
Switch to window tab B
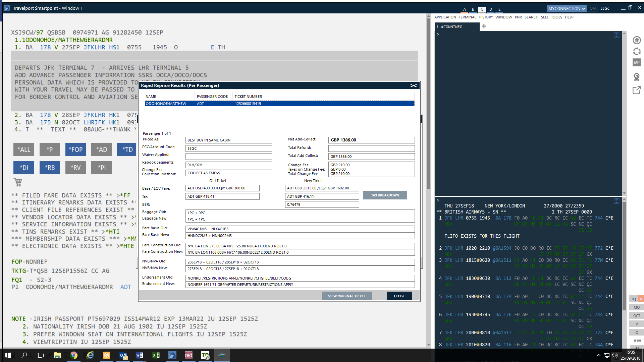click(x=473, y=9)
